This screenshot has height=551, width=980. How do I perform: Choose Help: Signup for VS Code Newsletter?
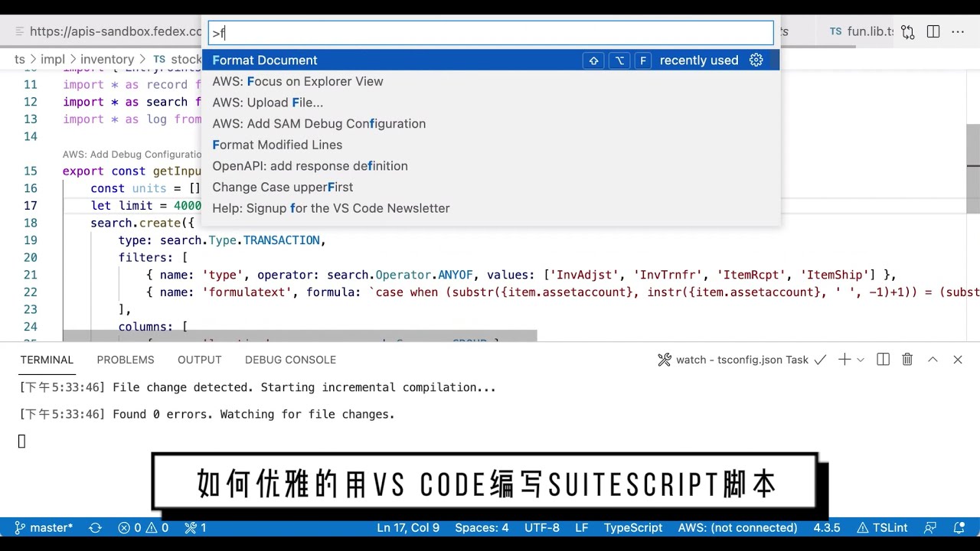point(490,208)
